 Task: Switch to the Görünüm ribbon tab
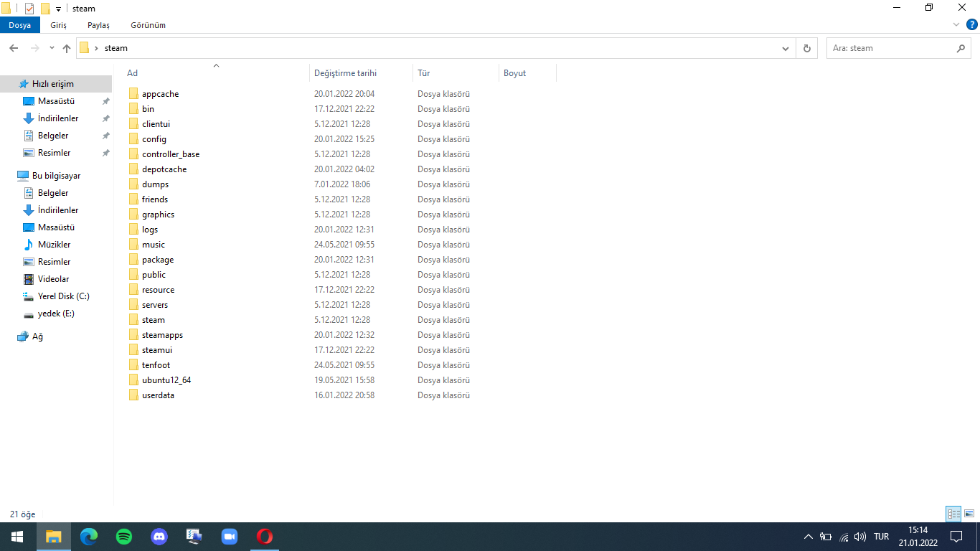click(x=148, y=25)
